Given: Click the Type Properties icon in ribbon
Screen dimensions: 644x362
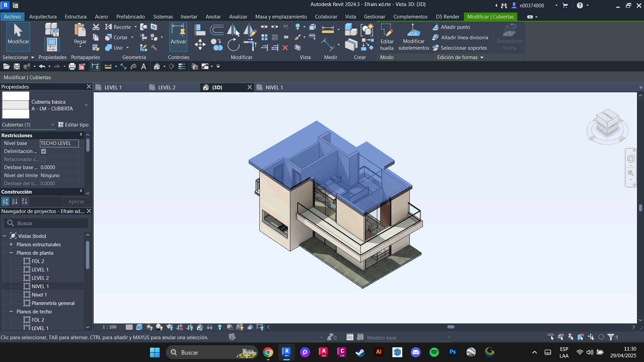Looking at the screenshot, I should (52, 30).
